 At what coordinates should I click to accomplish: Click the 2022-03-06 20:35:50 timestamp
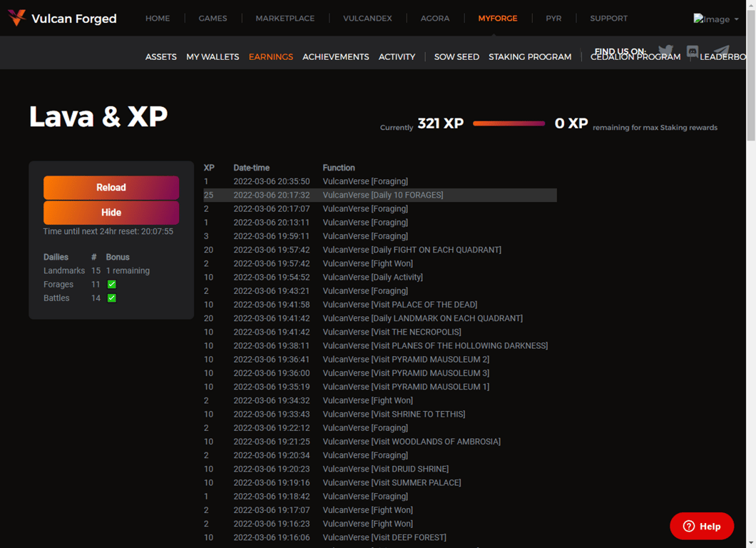pos(272,181)
